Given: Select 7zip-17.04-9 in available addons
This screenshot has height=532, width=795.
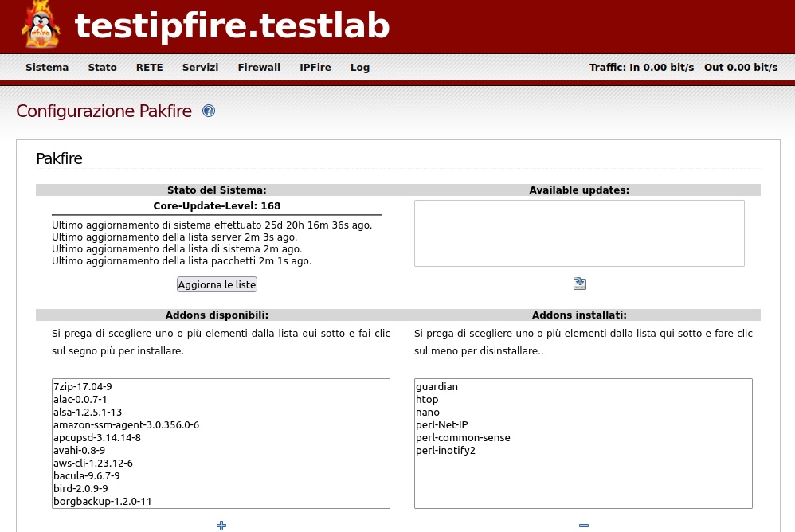Looking at the screenshot, I should point(221,386).
